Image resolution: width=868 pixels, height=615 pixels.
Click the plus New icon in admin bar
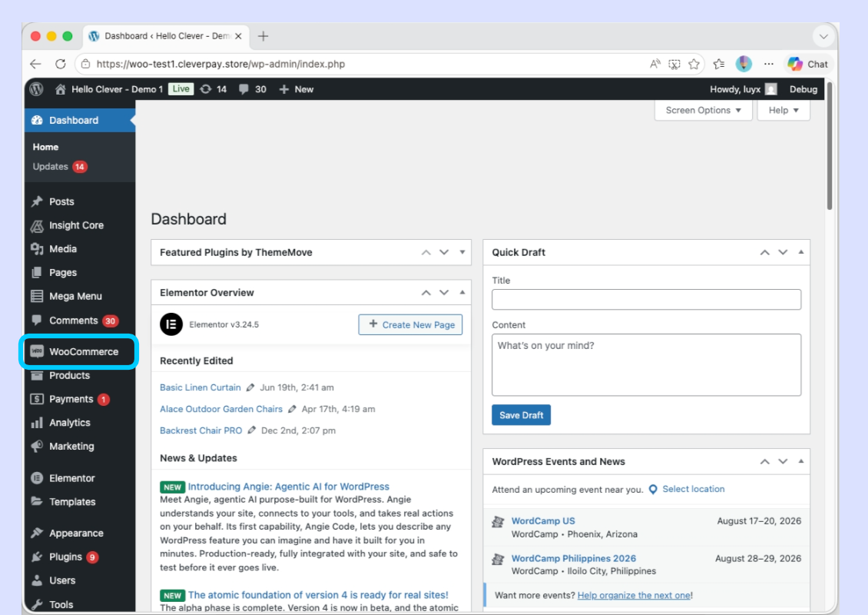coord(284,89)
